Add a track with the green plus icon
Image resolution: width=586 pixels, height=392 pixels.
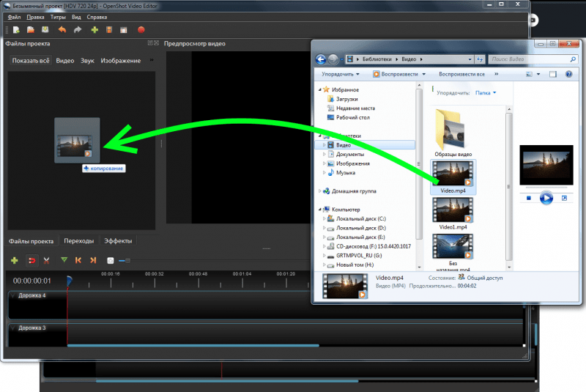coord(14,260)
